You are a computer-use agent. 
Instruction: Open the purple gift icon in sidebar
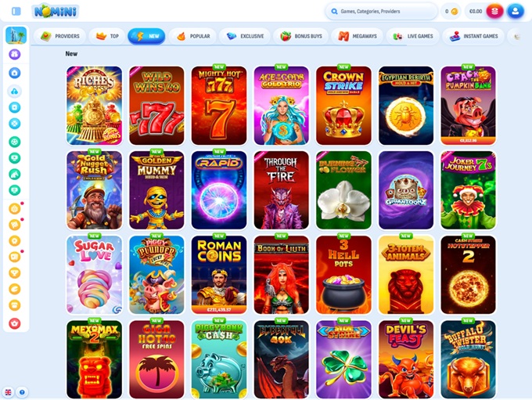point(15,54)
